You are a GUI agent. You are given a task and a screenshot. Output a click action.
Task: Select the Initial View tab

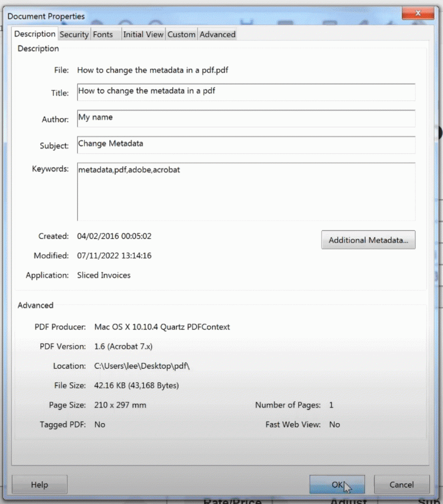143,34
